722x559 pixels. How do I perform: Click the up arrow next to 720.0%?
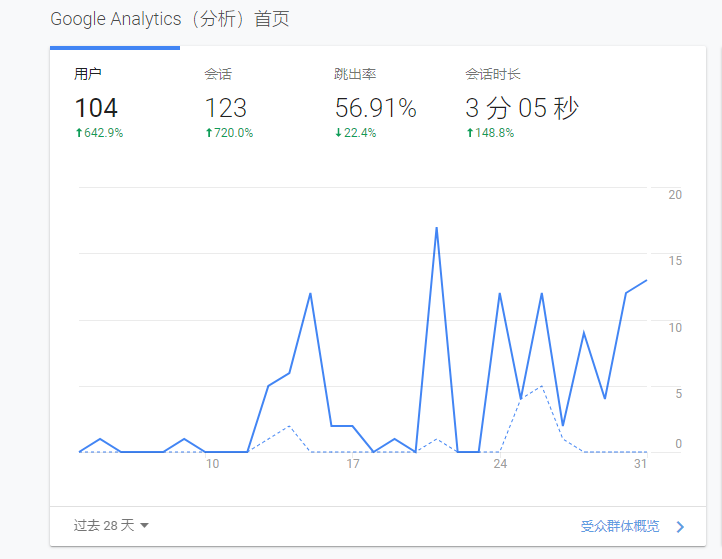pos(209,133)
